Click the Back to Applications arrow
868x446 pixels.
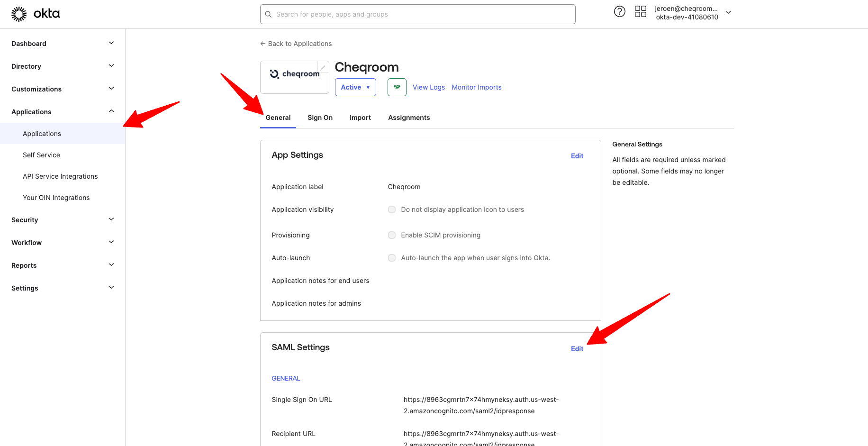pos(263,44)
